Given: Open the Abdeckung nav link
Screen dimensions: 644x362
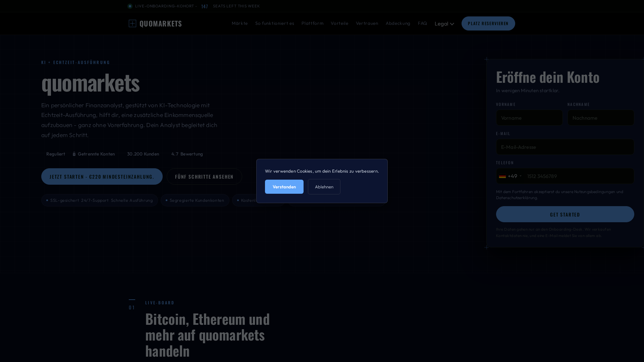Looking at the screenshot, I should [398, 23].
